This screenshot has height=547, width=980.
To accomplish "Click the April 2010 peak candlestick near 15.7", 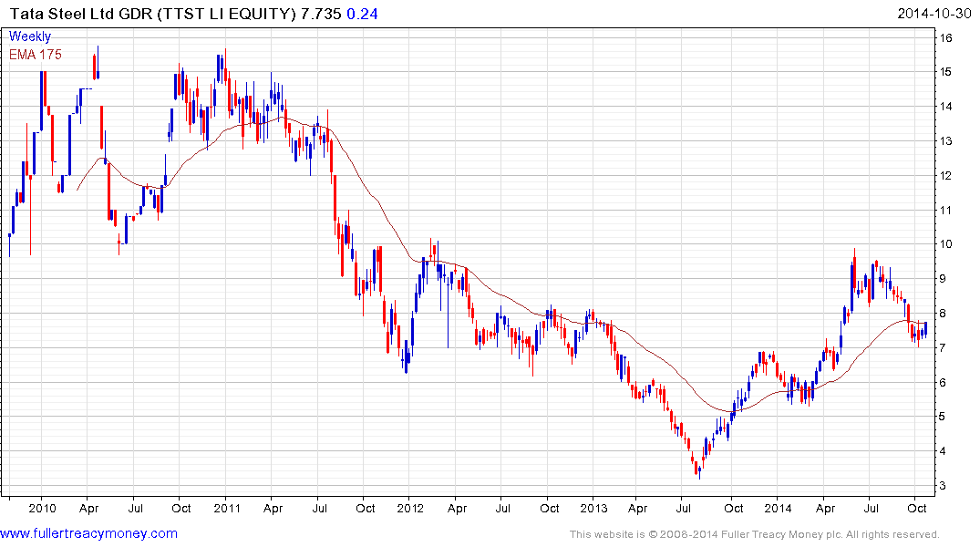I will 98,63.
